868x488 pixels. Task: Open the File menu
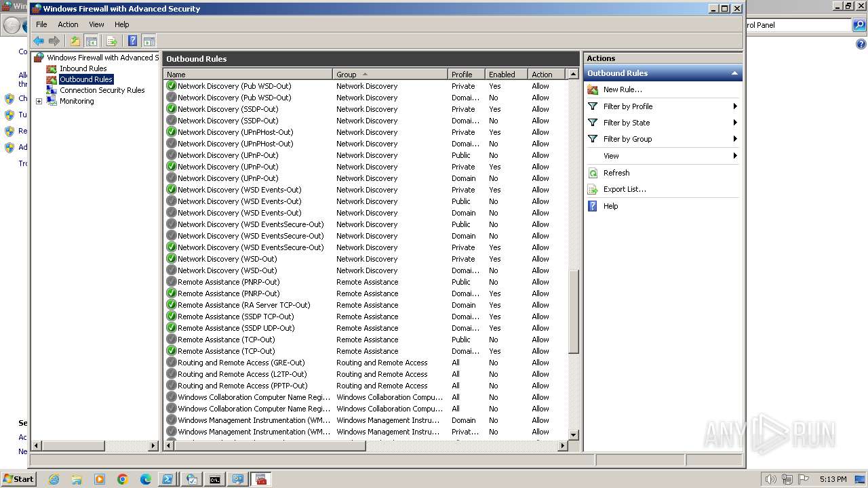(x=41, y=24)
